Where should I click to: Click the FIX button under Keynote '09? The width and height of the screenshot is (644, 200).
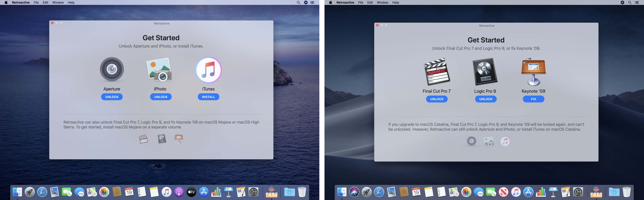click(534, 99)
